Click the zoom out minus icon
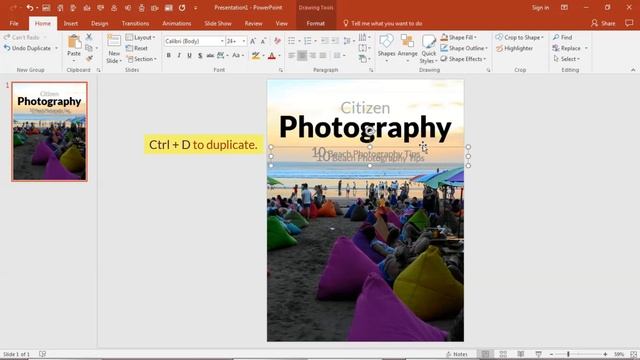This screenshot has width=640, height=360. tap(551, 354)
